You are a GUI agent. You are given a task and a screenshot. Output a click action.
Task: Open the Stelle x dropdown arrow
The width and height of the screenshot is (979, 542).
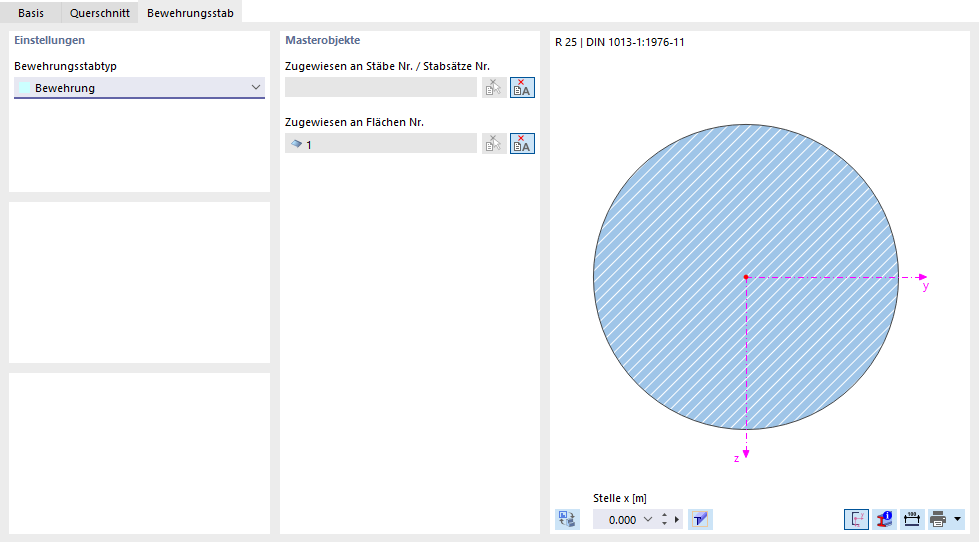[x=648, y=520]
